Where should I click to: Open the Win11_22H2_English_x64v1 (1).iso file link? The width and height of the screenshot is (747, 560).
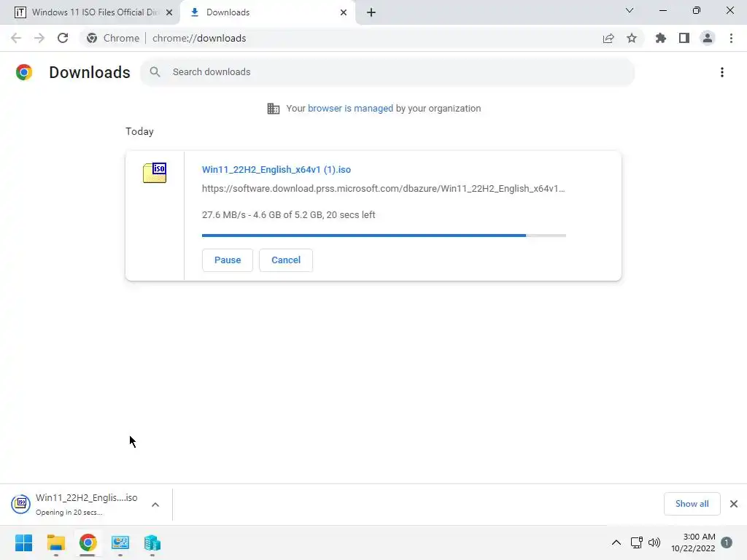point(276,169)
